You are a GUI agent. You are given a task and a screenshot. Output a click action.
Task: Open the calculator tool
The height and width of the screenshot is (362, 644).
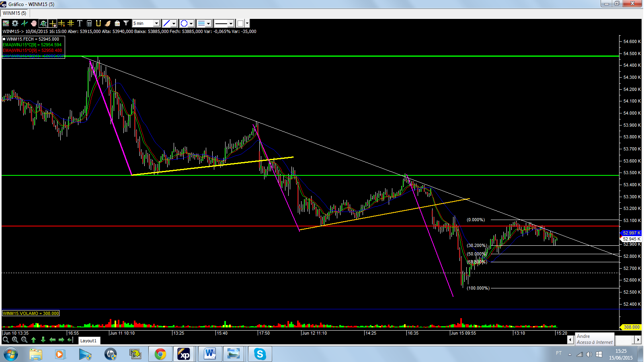point(89,23)
